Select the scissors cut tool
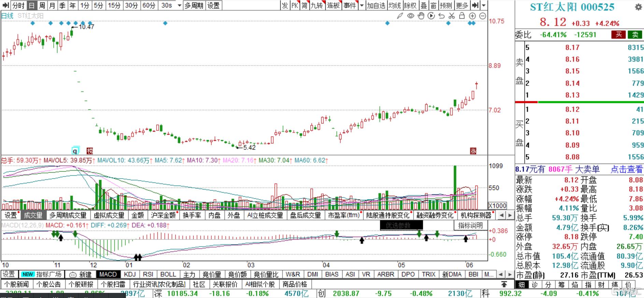 (x=452, y=16)
